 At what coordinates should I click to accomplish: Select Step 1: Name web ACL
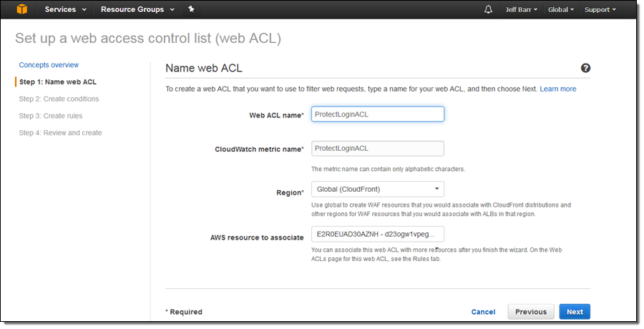pyautogui.click(x=57, y=82)
